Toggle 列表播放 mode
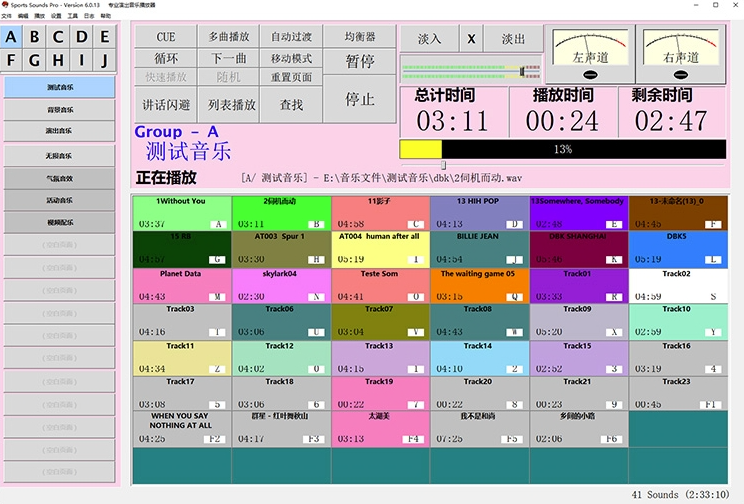Image resolution: width=744 pixels, height=504 pixels. (x=229, y=104)
